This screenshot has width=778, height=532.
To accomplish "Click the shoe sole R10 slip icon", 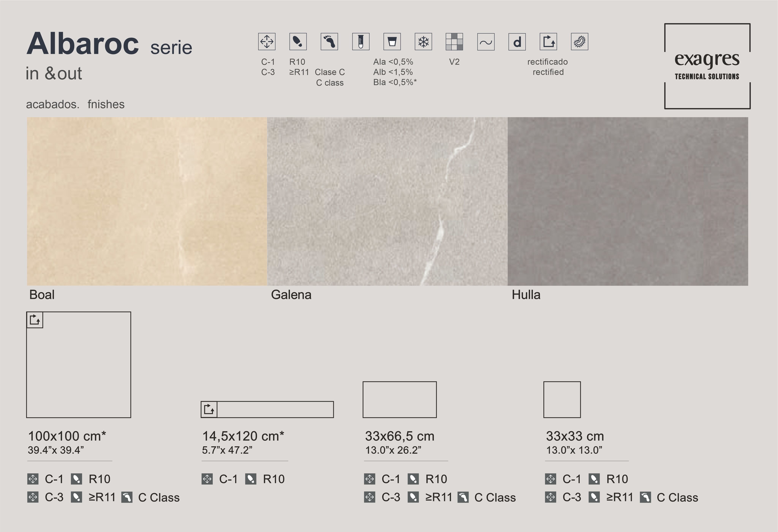I will tap(298, 42).
